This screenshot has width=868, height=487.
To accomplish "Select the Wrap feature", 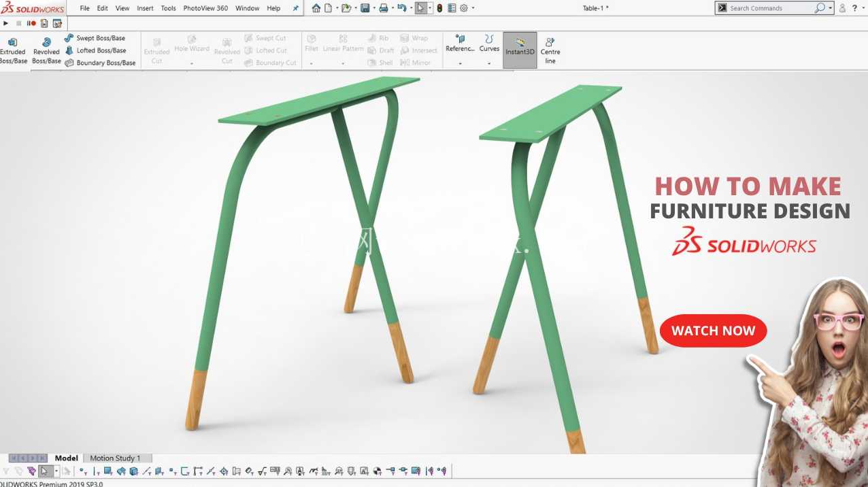I will point(414,38).
